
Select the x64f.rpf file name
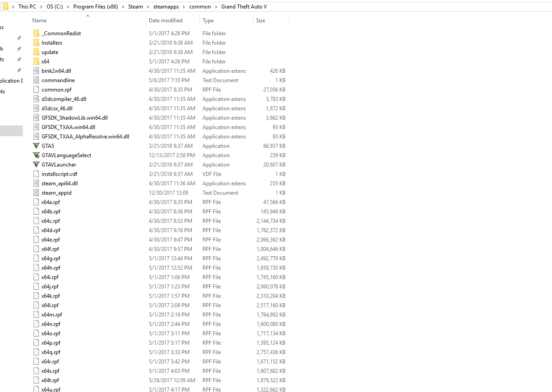click(x=50, y=249)
